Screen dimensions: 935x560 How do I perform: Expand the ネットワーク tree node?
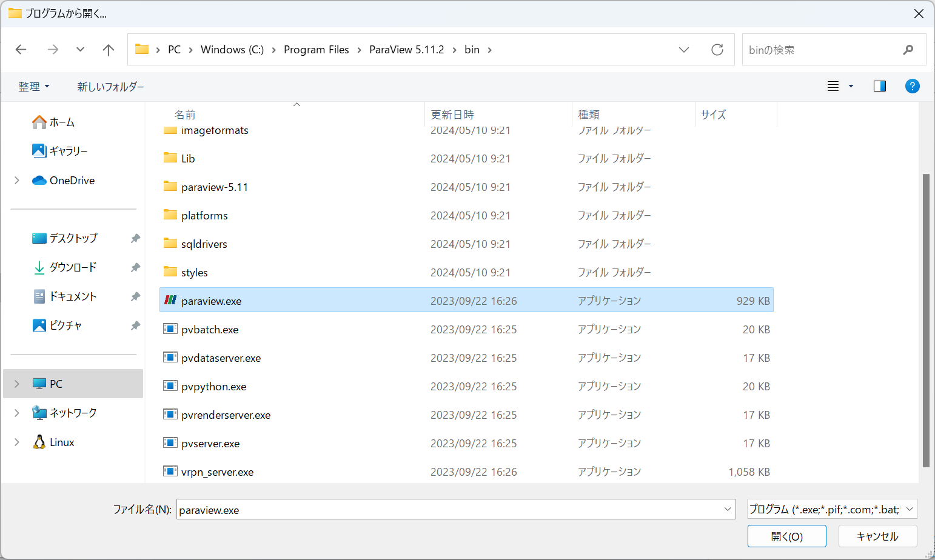coord(17,413)
